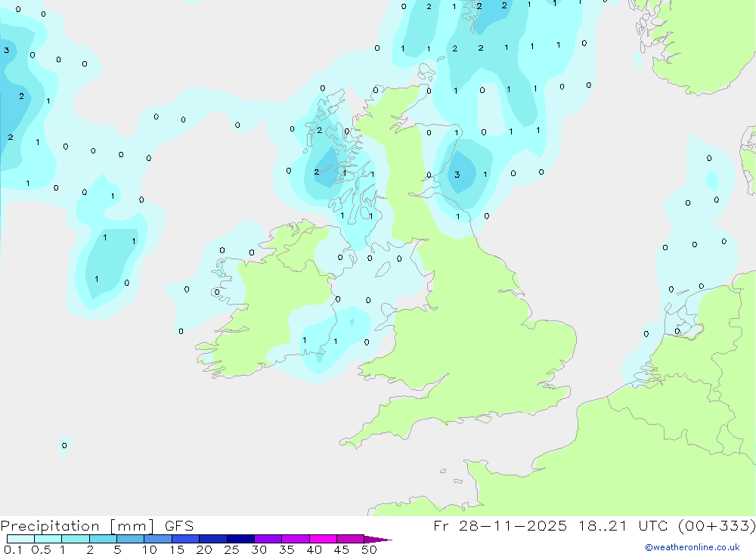Click the legend scale label 45

[x=342, y=549]
